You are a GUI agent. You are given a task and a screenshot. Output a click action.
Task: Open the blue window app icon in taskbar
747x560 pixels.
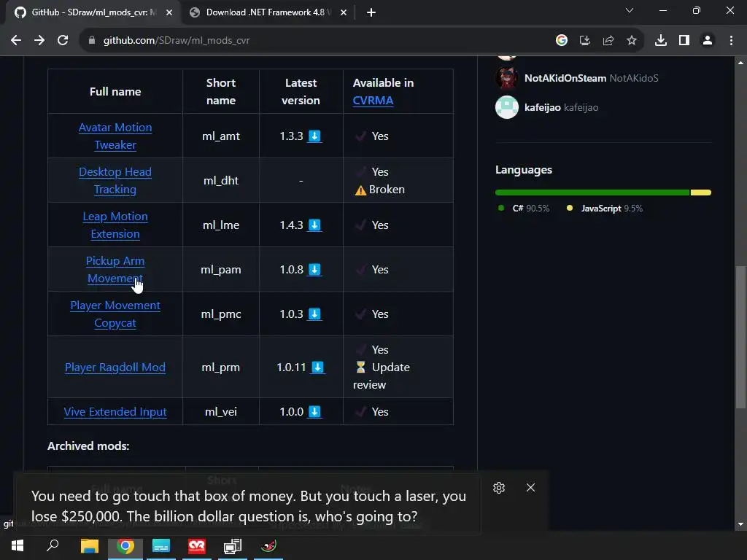coord(161,546)
